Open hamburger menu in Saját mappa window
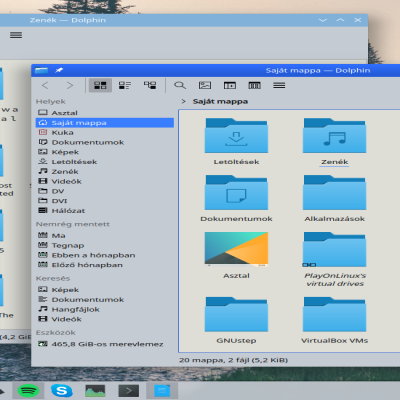The image size is (400, 400). (x=279, y=85)
